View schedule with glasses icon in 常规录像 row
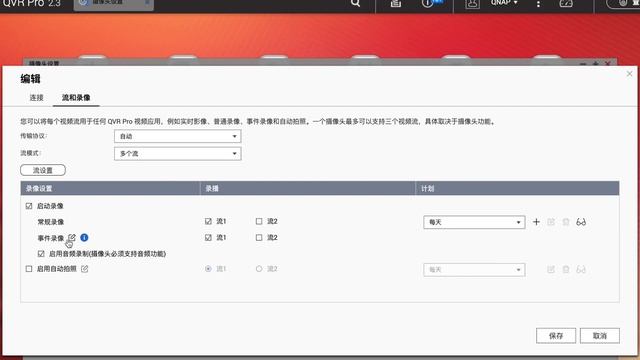The image size is (640, 360). coord(581,222)
